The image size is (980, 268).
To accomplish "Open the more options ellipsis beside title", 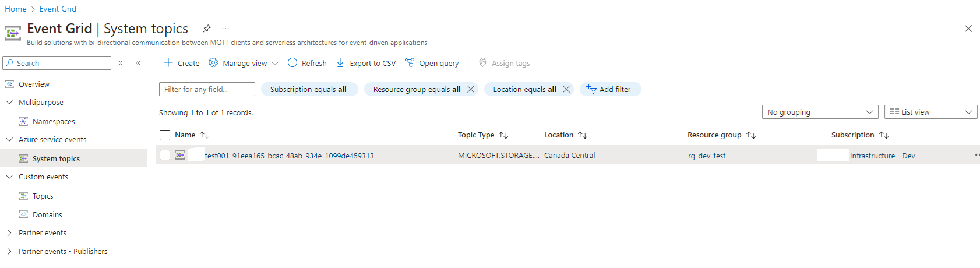I will (x=225, y=29).
